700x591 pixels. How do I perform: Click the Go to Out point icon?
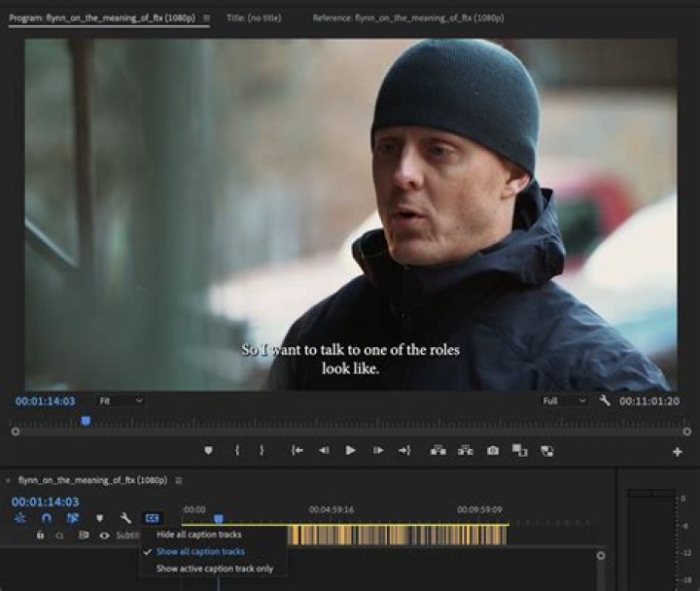click(x=404, y=450)
